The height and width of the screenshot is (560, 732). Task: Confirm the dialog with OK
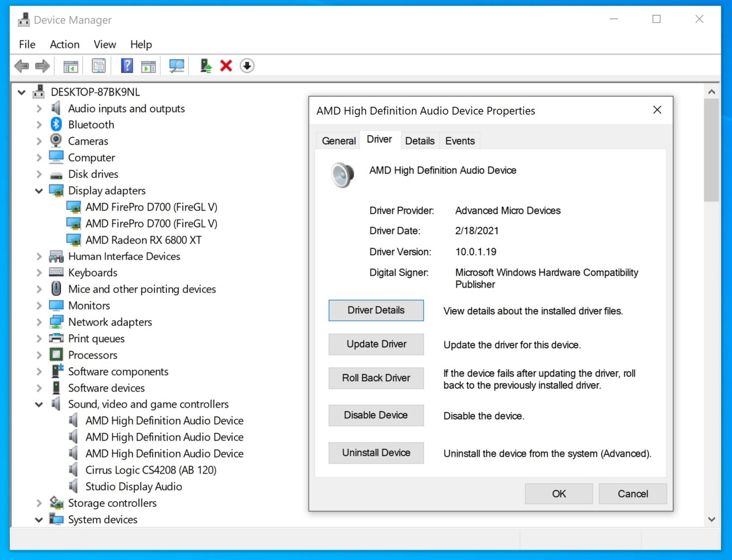pos(559,494)
